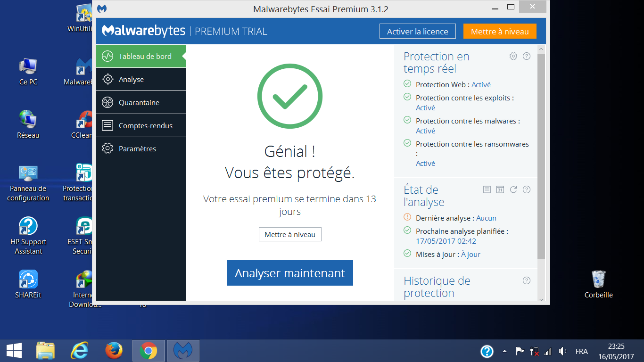This screenshot has height=362, width=644.
Task: Click the large green checkmark status icon
Action: 290,96
